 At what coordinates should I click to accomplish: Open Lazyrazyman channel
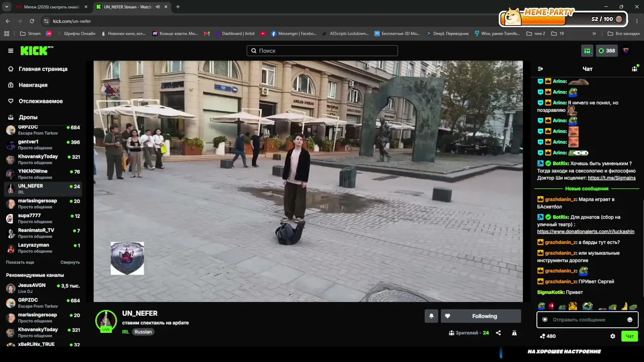point(43,248)
